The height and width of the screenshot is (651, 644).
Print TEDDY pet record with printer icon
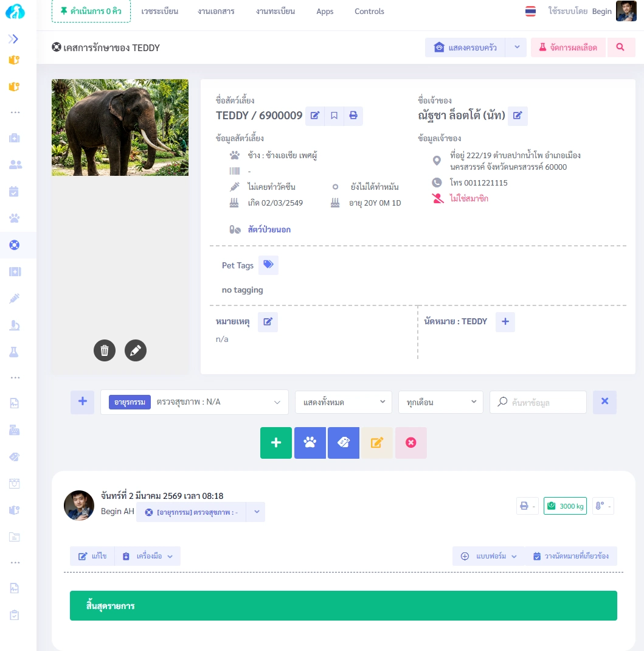pos(353,116)
